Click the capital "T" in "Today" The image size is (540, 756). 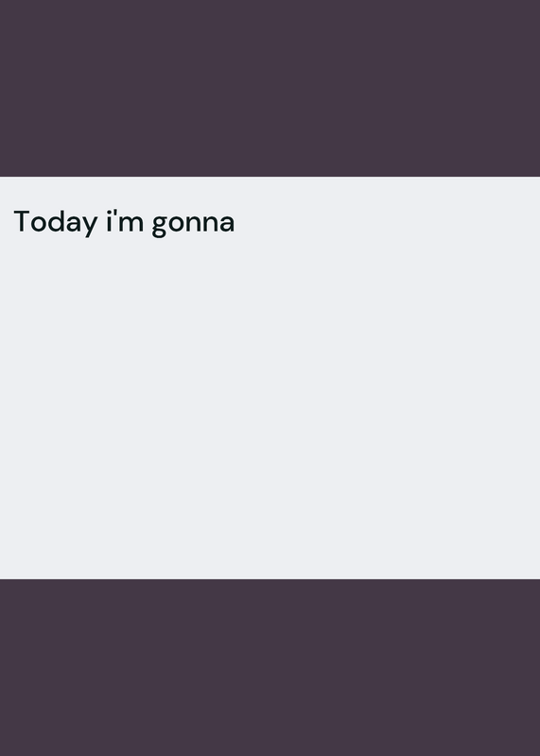pyautogui.click(x=23, y=221)
